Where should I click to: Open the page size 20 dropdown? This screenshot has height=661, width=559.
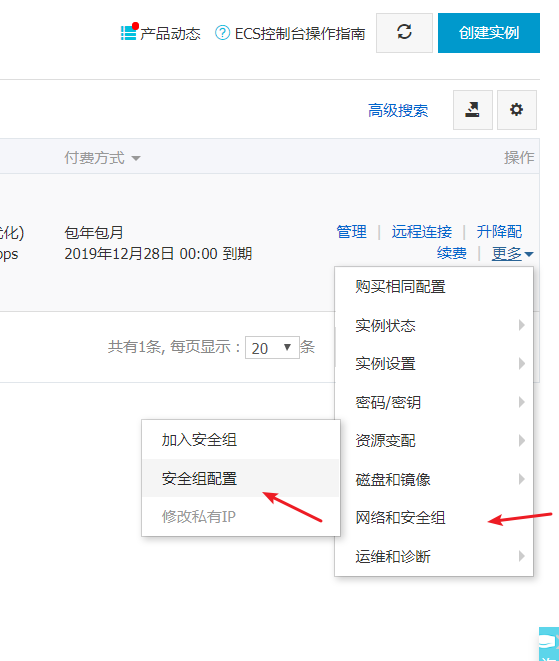(272, 348)
